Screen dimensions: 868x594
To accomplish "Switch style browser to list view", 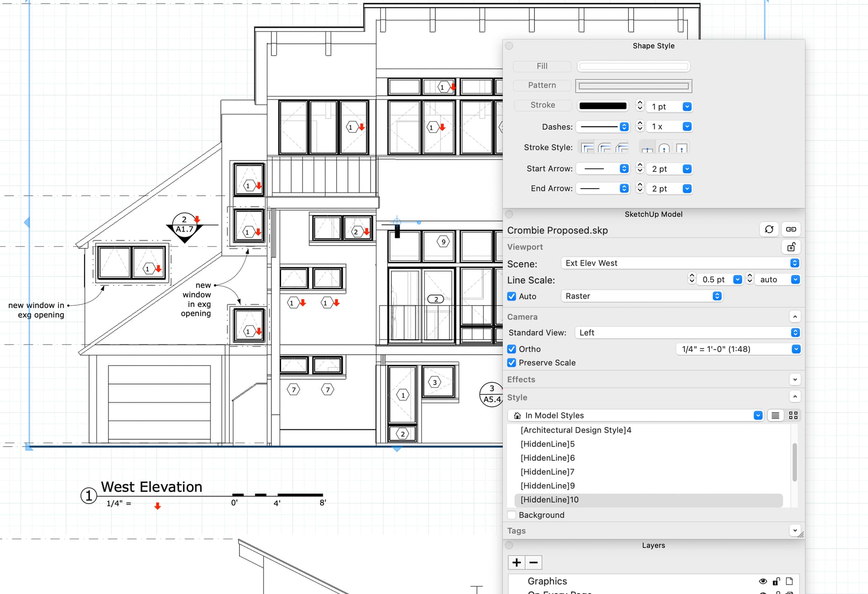I will [775, 415].
